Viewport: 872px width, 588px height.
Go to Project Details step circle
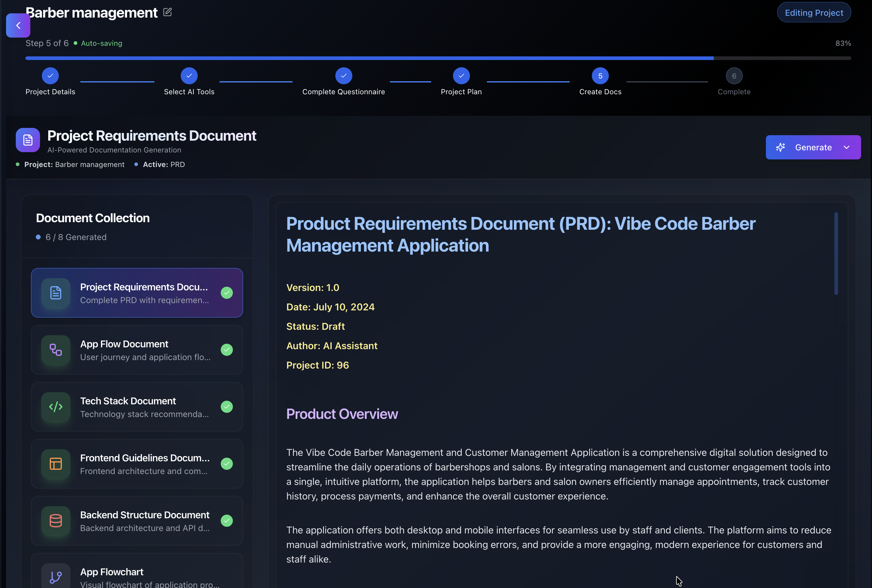click(x=50, y=76)
